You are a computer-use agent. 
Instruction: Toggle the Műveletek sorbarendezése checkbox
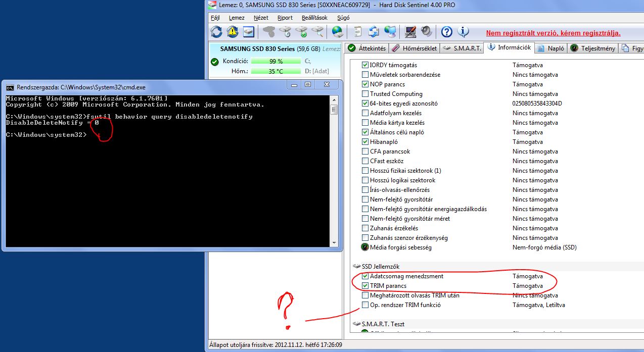(365, 75)
